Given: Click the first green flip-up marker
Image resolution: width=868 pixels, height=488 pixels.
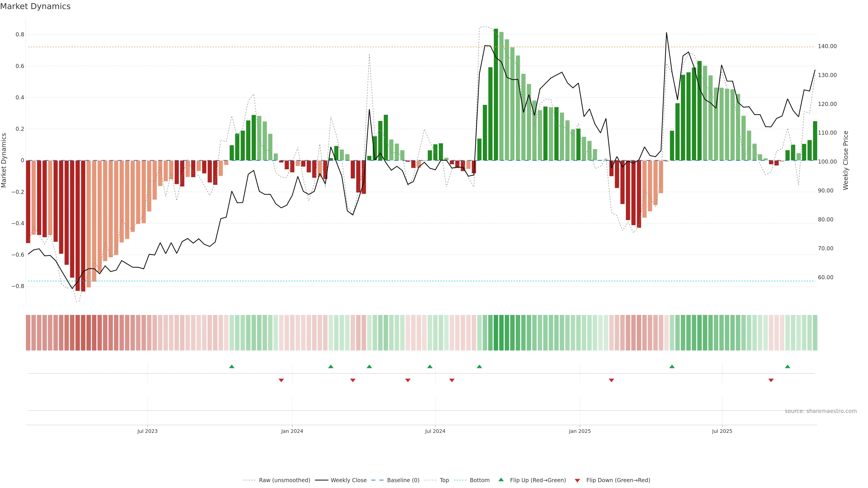Looking at the screenshot, I should point(231,366).
